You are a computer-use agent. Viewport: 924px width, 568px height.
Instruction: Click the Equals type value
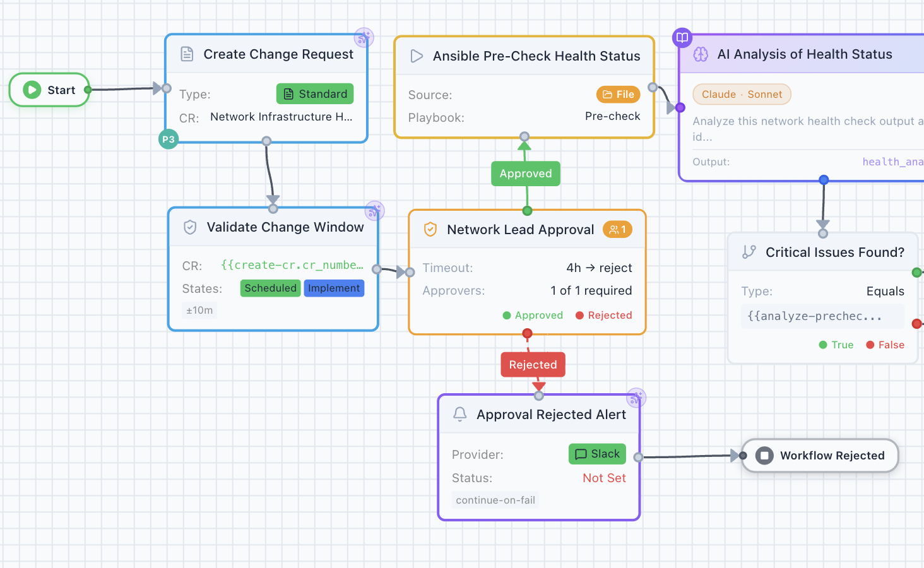pos(885,291)
